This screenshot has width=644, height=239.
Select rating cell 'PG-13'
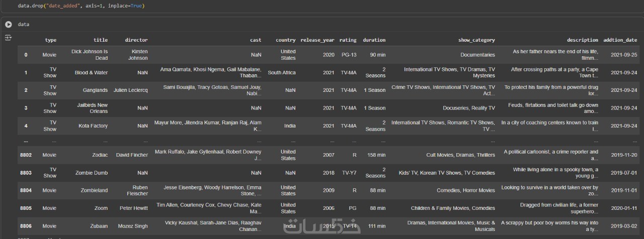point(349,55)
